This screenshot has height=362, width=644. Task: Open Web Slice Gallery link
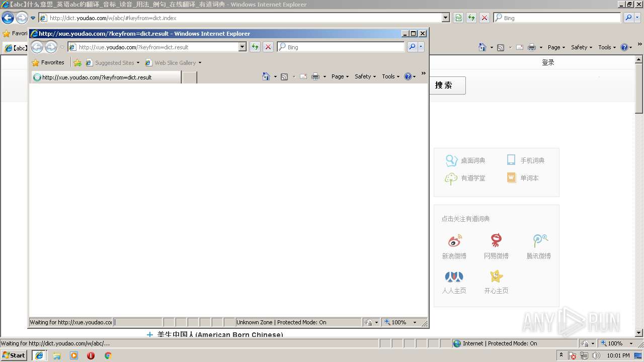tap(173, 63)
